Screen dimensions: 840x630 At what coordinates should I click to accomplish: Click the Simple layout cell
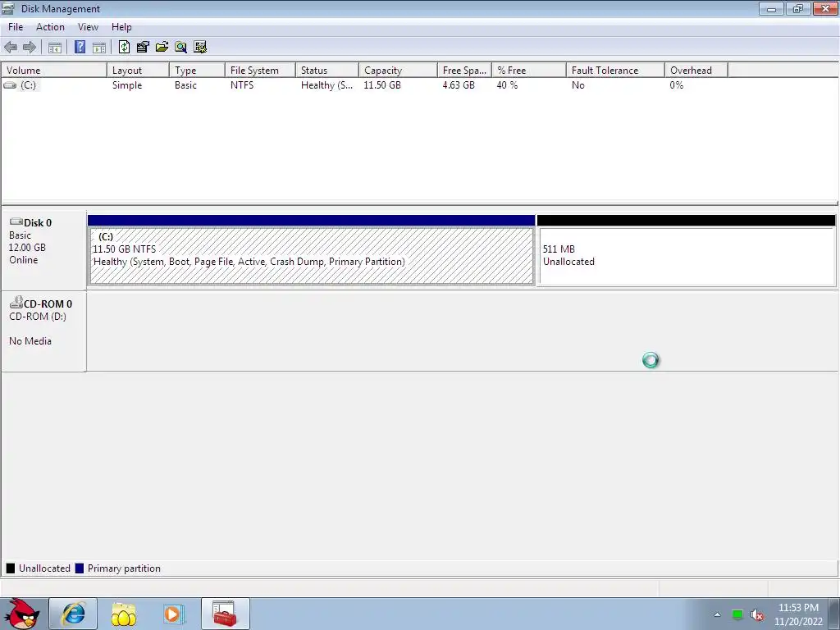tap(127, 85)
